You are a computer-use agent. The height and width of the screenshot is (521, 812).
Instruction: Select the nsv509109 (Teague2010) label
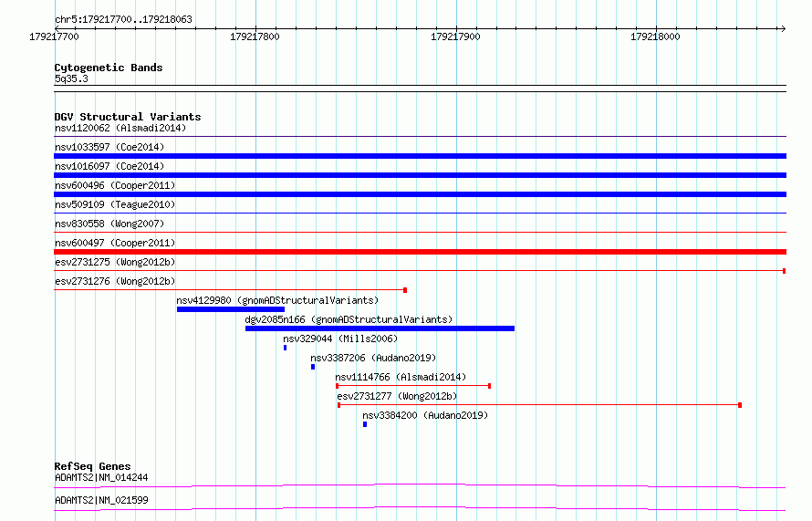point(115,204)
